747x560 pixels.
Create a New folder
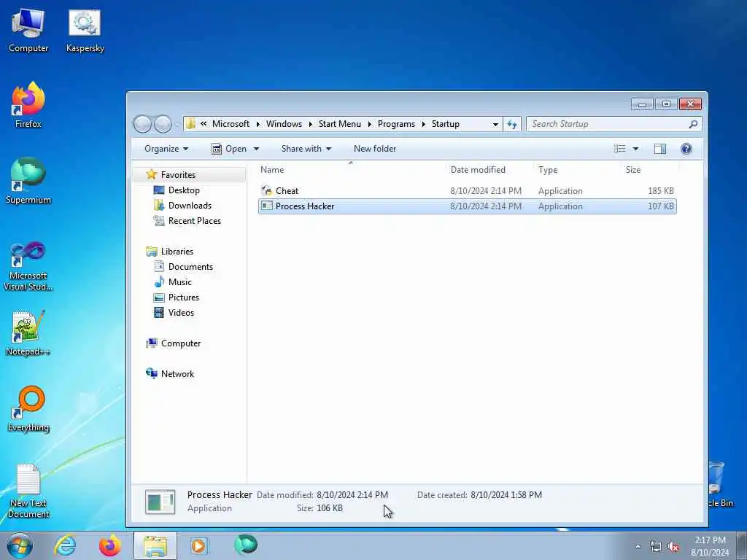[375, 149]
